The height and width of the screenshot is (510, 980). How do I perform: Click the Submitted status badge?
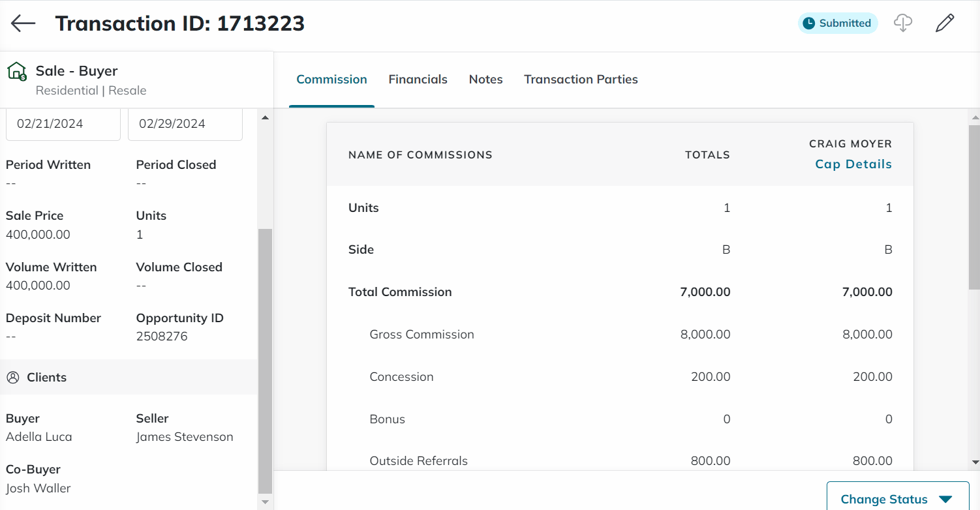(x=837, y=22)
